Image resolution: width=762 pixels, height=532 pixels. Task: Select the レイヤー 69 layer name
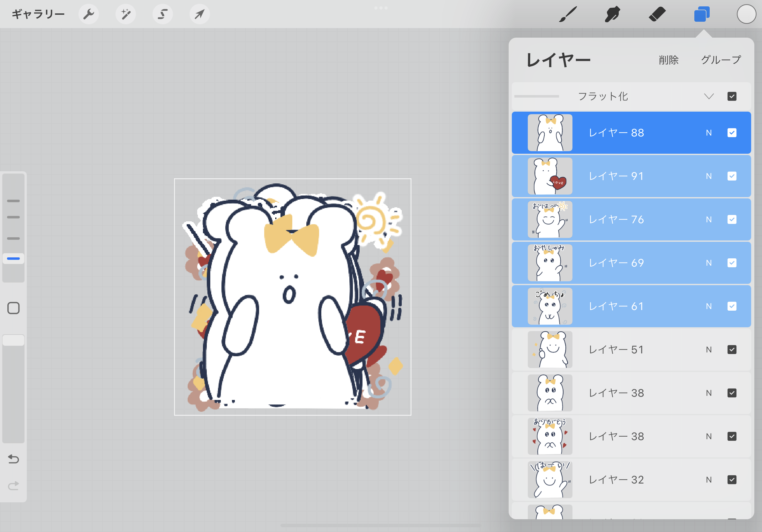(x=616, y=263)
